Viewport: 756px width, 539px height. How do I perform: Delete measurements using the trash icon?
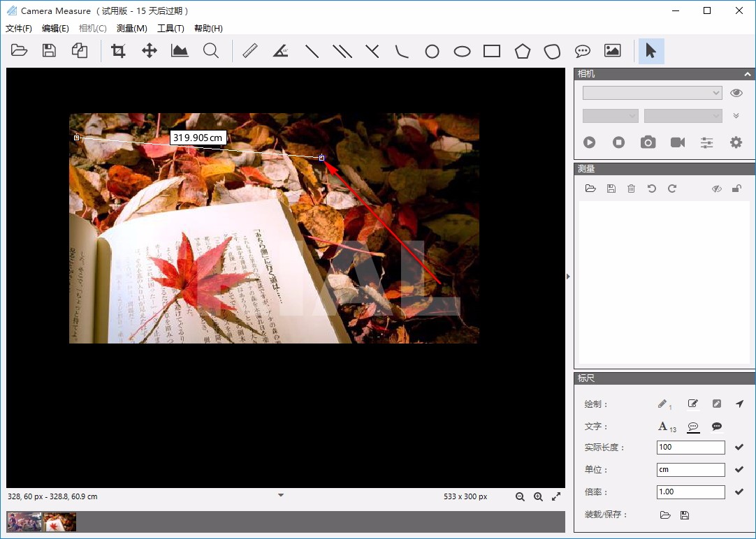point(631,188)
